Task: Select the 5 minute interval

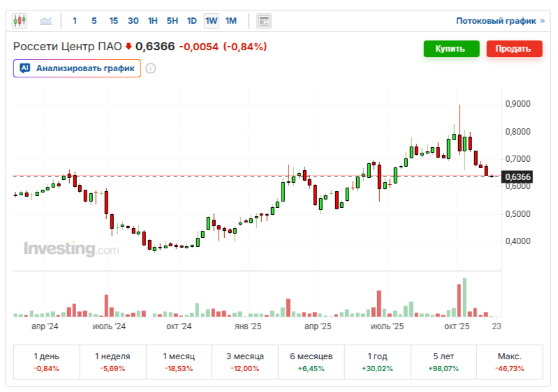Action: pyautogui.click(x=94, y=21)
